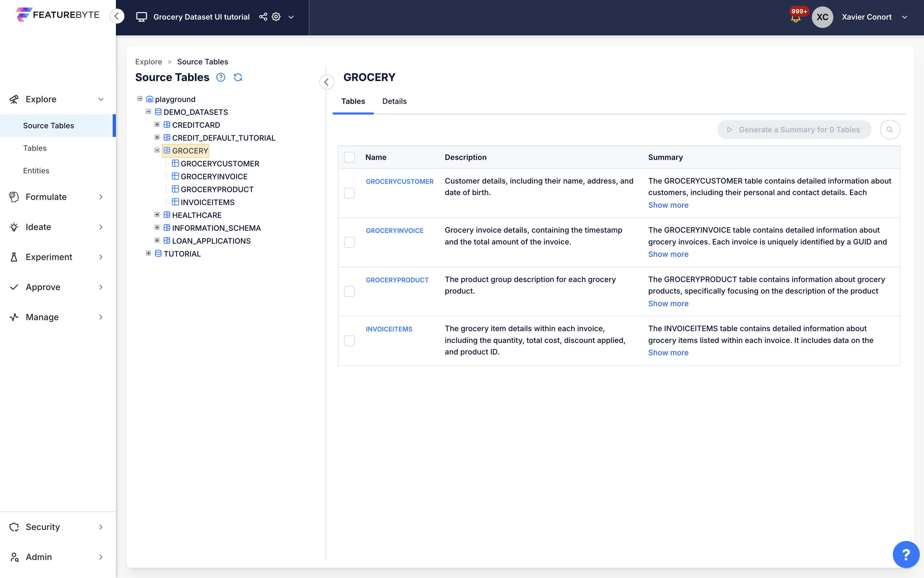Open the catalog settings gear icon

coord(276,17)
